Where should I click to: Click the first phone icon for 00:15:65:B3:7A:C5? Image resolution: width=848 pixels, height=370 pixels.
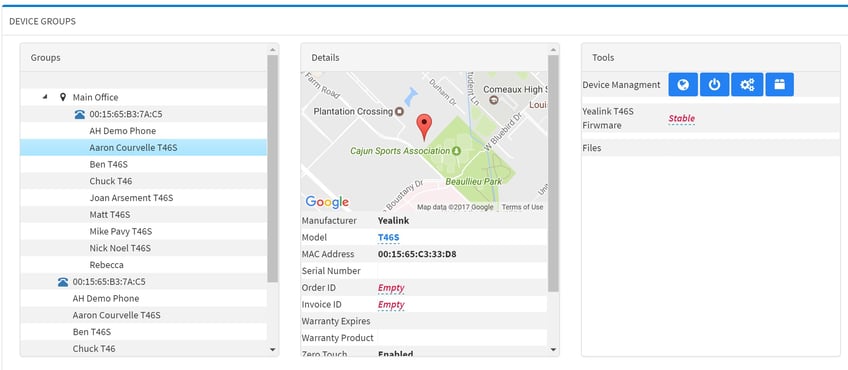(80, 114)
